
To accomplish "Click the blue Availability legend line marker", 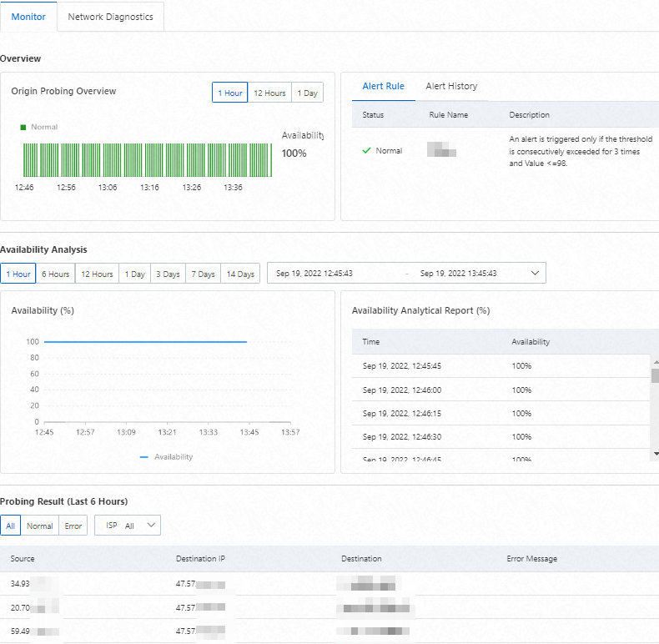I will pos(144,457).
